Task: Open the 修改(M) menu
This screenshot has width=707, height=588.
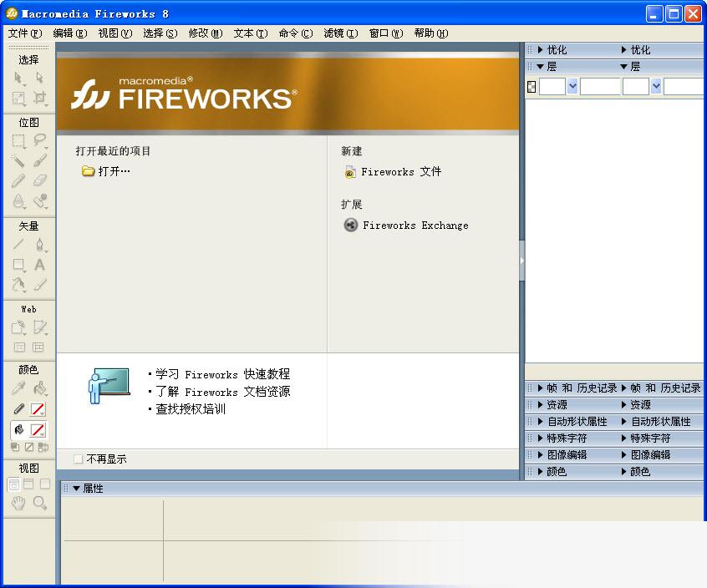Action: (206, 33)
